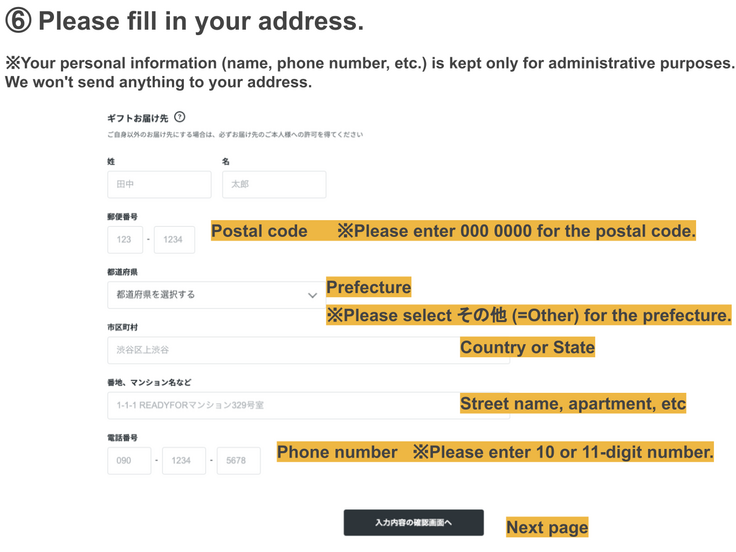This screenshot has width=736, height=552.
Task: Click the 番地、マンション名など street address field
Action: (280, 405)
